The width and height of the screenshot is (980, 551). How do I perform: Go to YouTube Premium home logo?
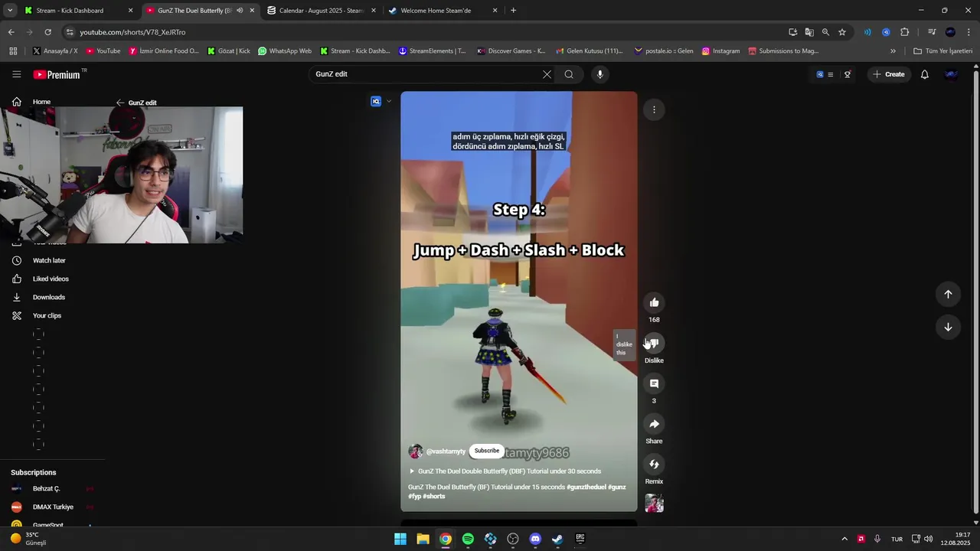[57, 74]
